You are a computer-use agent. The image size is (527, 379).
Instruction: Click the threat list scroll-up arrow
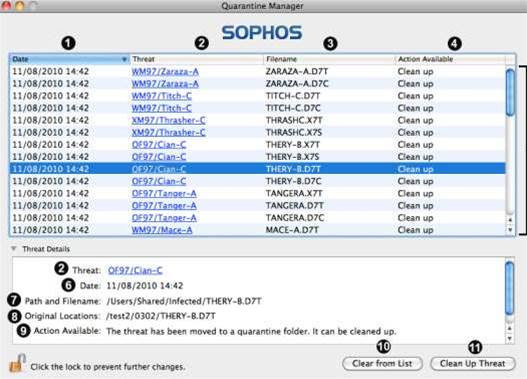510,219
